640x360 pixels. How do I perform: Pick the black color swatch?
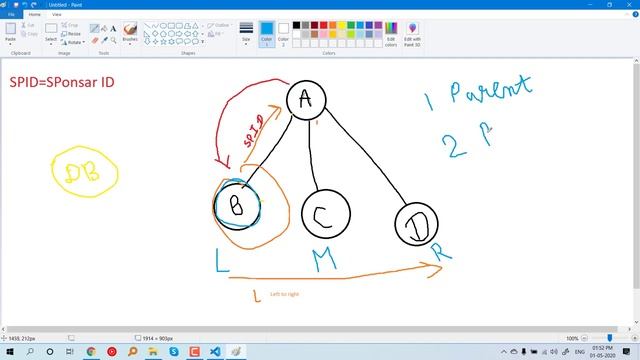click(x=296, y=25)
